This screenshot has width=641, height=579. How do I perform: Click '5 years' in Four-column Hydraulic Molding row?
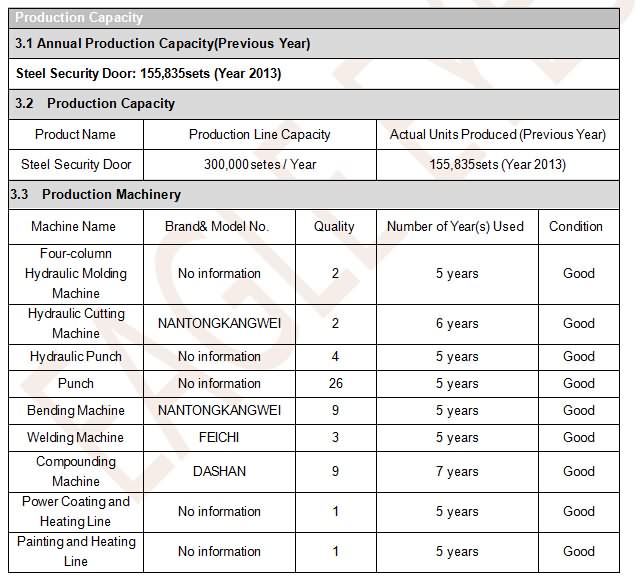[457, 274]
